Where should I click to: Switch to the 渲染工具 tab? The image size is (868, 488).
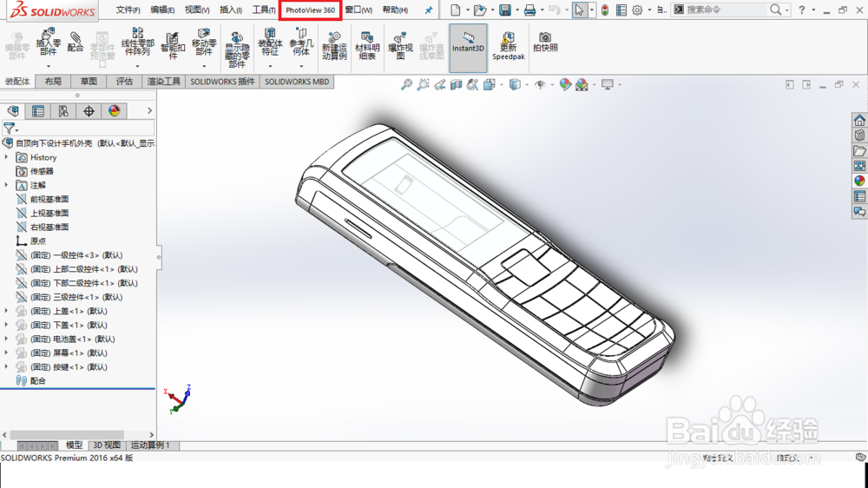click(x=164, y=82)
